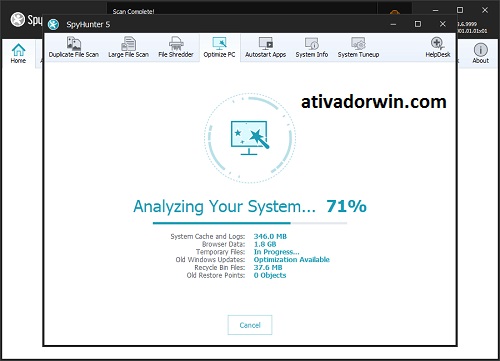
Task: Select the Optimize PC tab
Action: click(x=219, y=48)
